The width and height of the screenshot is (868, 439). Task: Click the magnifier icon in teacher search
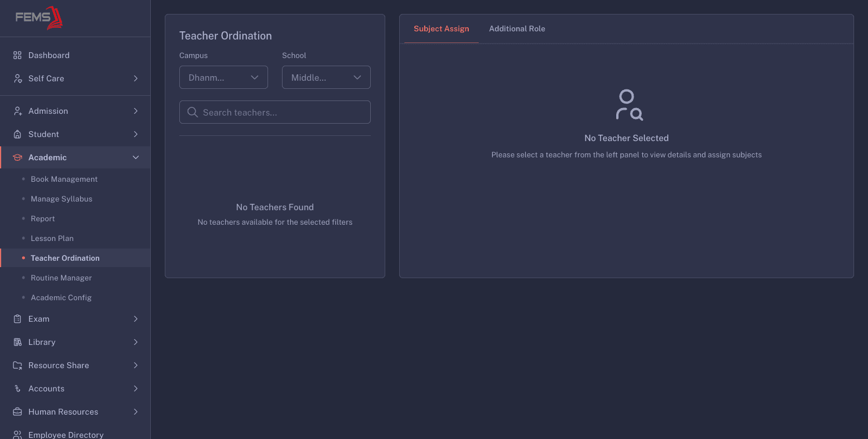pos(193,112)
